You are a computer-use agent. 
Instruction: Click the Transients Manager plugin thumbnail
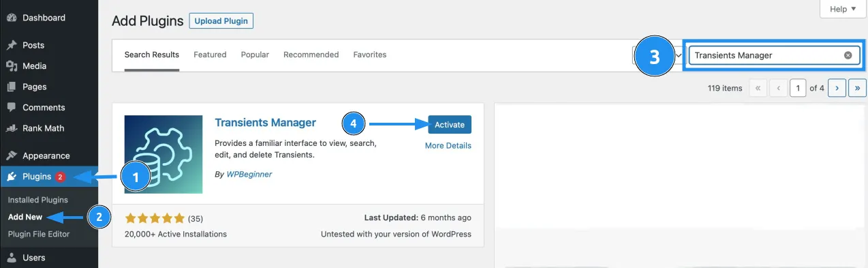164,154
